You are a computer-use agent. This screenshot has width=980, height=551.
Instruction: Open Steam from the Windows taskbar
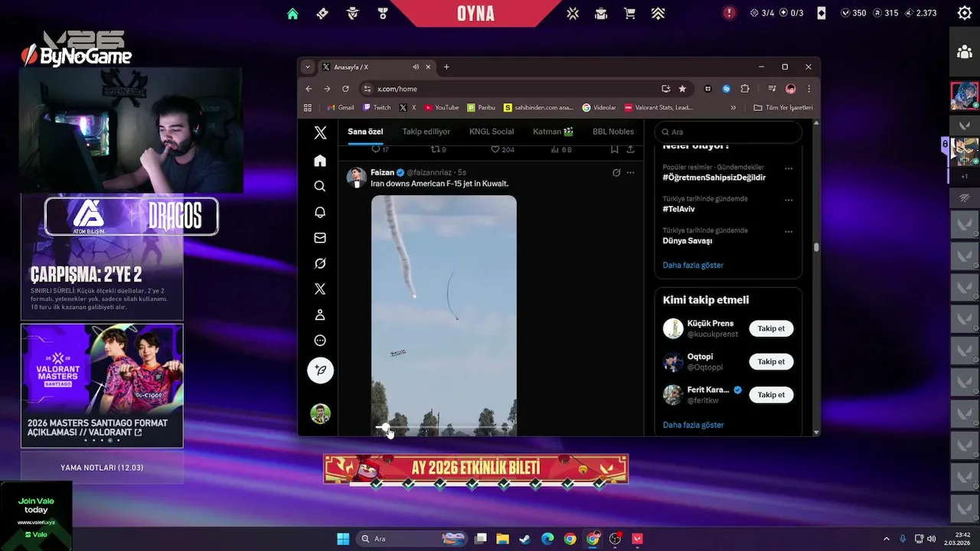coord(524,539)
